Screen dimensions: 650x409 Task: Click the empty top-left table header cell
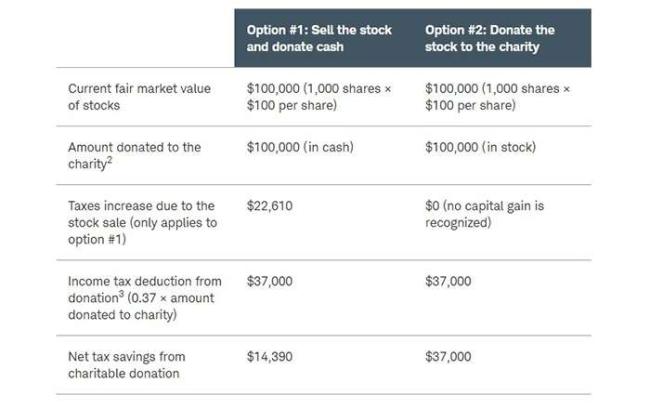pyautogui.click(x=145, y=38)
